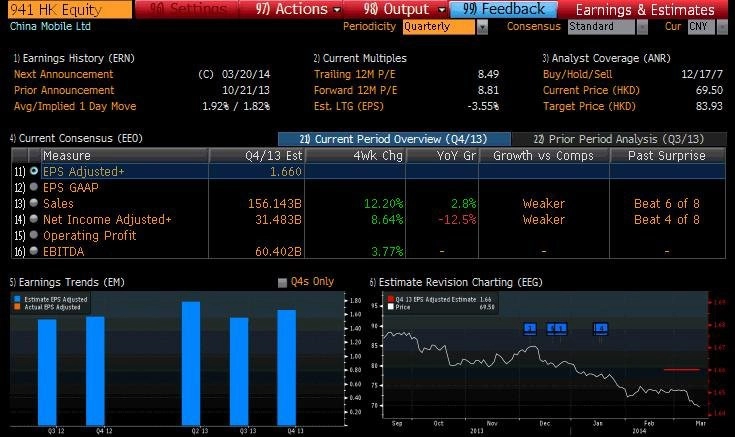Click the red Q4 13 EPS Estimate legend swatch
The width and height of the screenshot is (735, 437).
[x=390, y=299]
